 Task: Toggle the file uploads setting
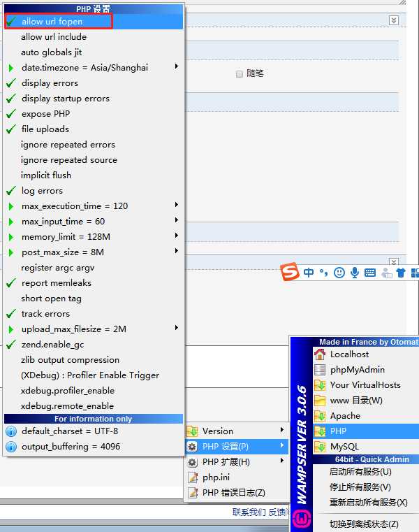(94, 129)
